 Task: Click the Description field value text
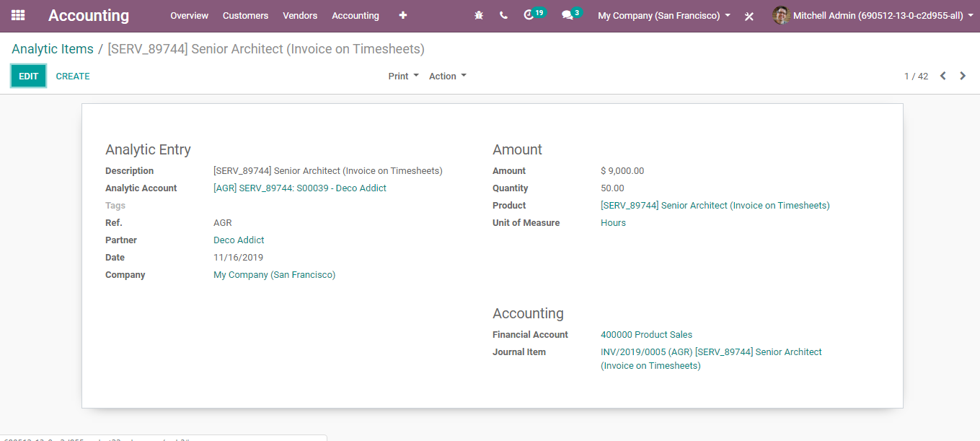pos(328,171)
